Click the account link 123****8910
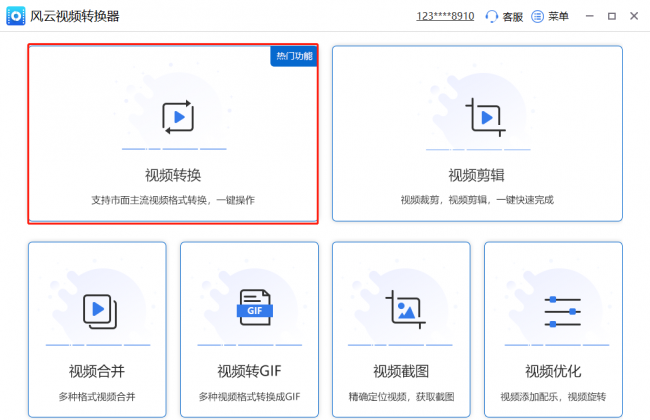This screenshot has height=420, width=650. [x=445, y=16]
